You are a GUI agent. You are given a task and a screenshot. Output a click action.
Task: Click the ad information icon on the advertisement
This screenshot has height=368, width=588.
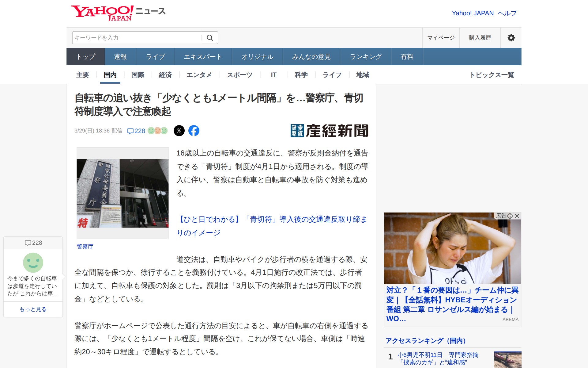(510, 216)
